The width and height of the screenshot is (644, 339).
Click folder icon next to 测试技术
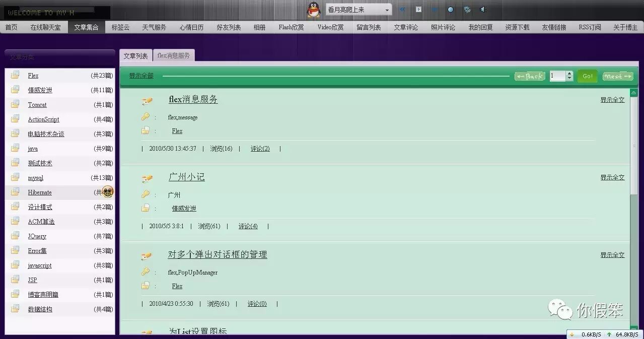coord(16,163)
